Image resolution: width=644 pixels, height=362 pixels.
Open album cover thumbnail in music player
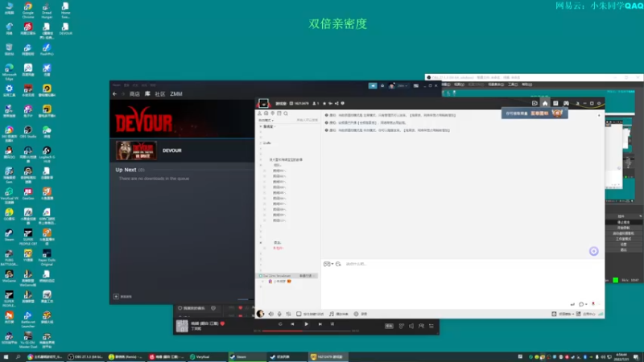(x=182, y=326)
